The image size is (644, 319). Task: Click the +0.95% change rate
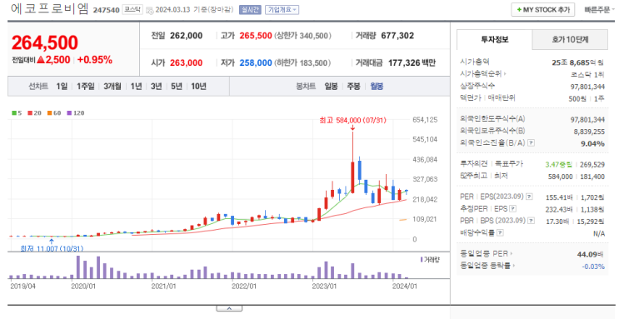pos(94,60)
